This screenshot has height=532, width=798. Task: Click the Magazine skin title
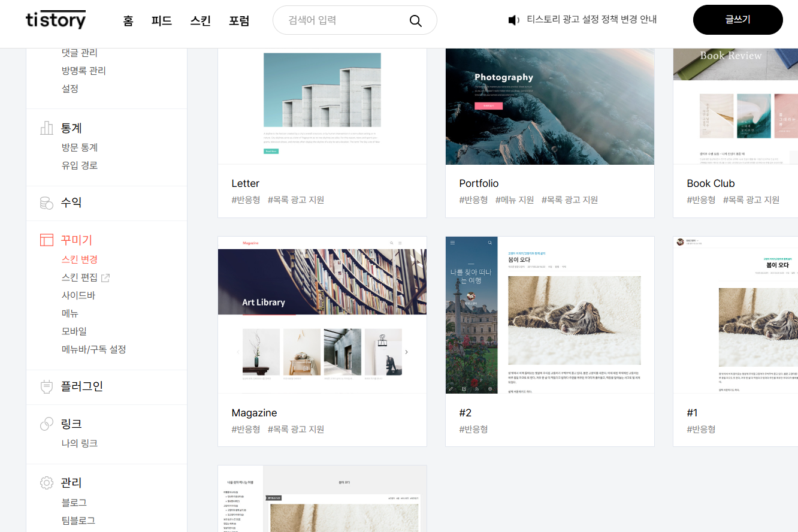pyautogui.click(x=254, y=413)
